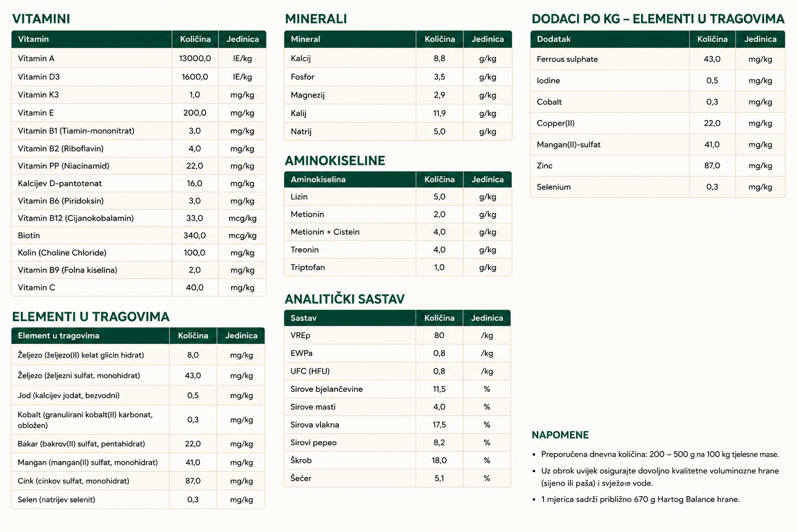Viewport: 798px width, 532px height.
Task: Click the Treonin row label
Action: point(305,250)
